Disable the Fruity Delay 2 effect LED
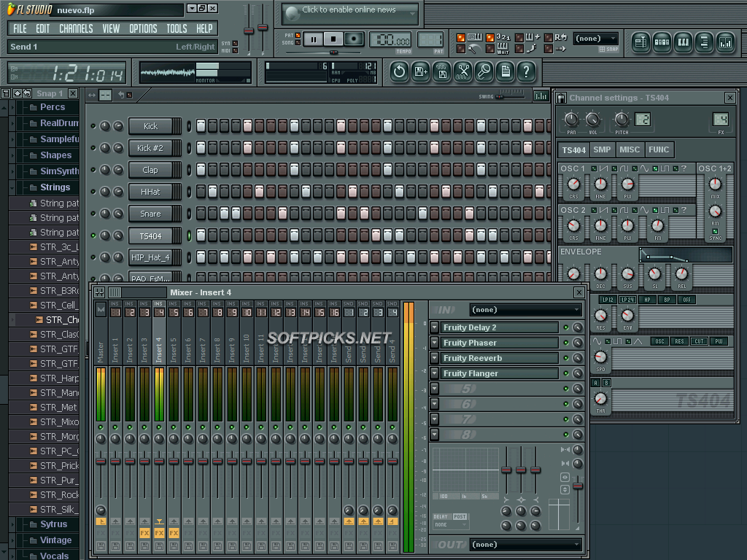The image size is (747, 560). coord(566,327)
